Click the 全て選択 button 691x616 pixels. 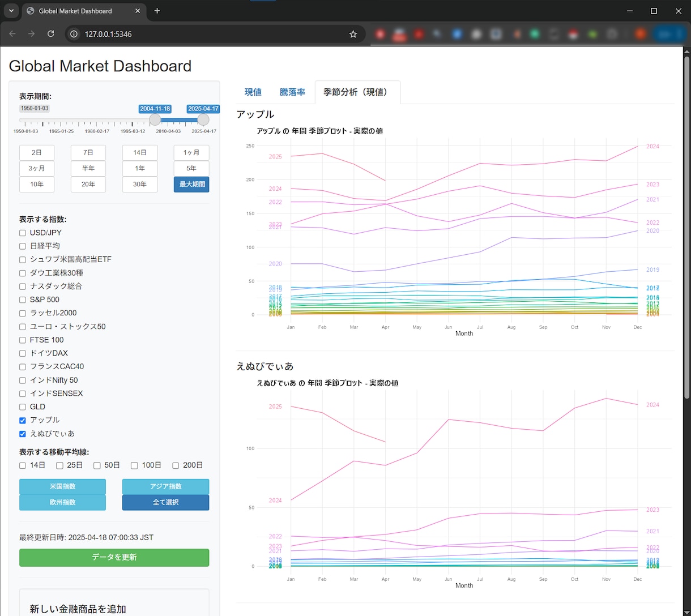coord(165,503)
